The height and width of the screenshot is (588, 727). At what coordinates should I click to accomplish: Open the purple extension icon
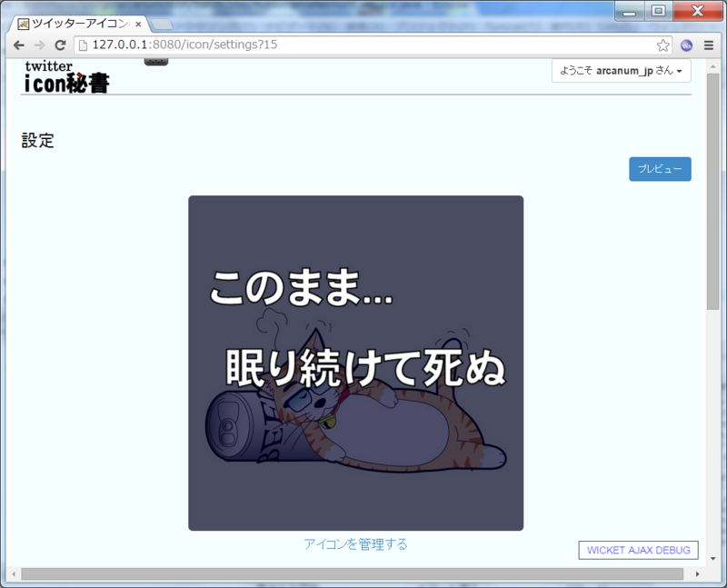[686, 45]
